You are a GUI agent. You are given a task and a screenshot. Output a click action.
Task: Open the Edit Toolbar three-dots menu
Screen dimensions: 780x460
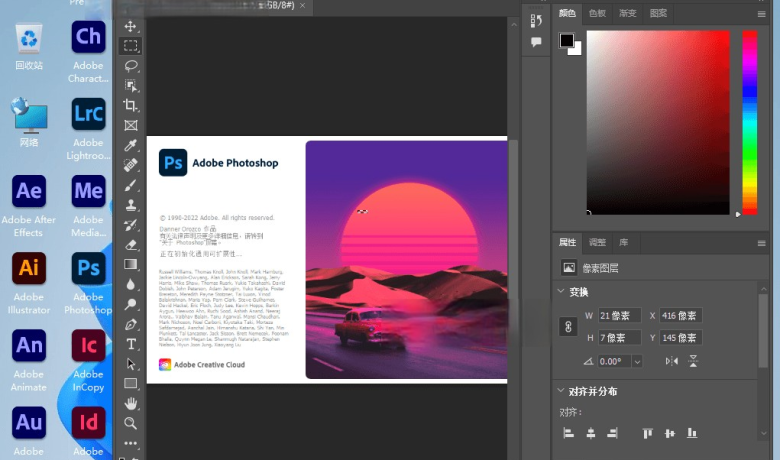[x=131, y=443]
